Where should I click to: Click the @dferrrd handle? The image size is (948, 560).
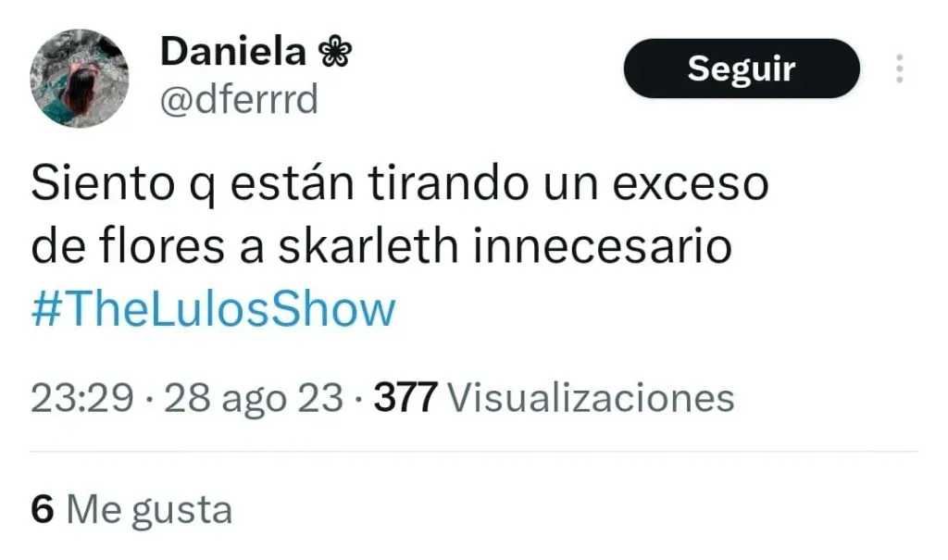[239, 99]
